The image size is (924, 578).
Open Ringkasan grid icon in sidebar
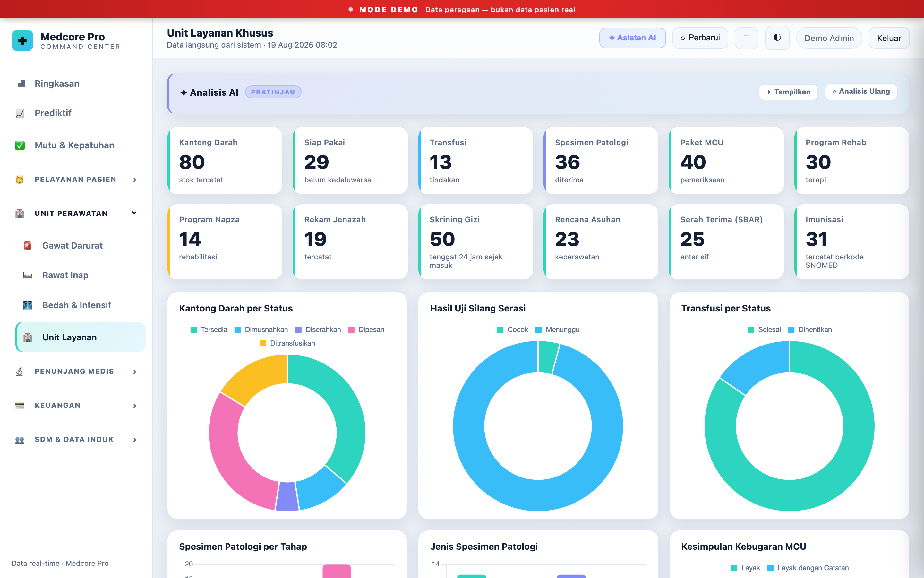[21, 83]
